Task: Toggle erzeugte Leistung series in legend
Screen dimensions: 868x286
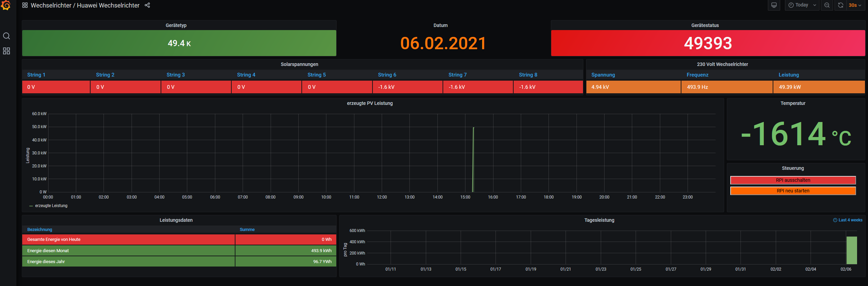Action: click(x=51, y=206)
